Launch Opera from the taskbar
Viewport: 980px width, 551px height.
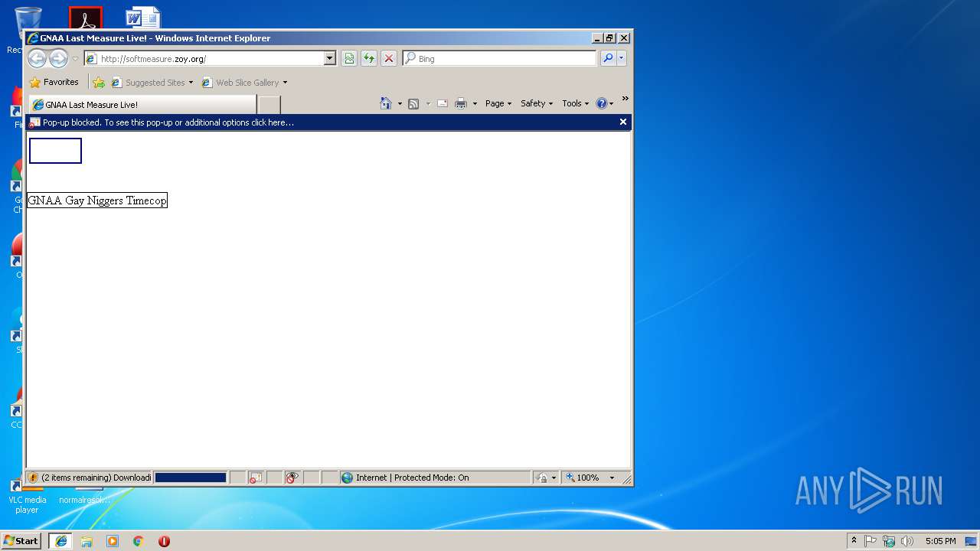click(164, 540)
